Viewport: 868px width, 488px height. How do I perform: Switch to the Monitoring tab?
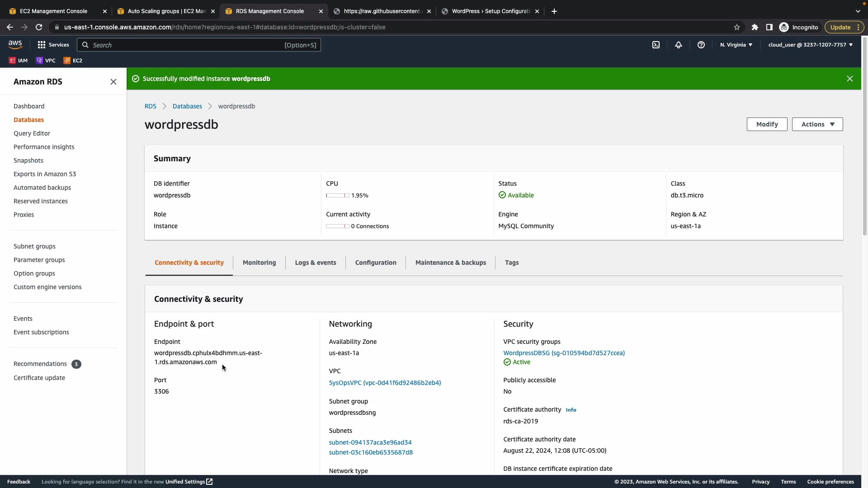coord(259,263)
